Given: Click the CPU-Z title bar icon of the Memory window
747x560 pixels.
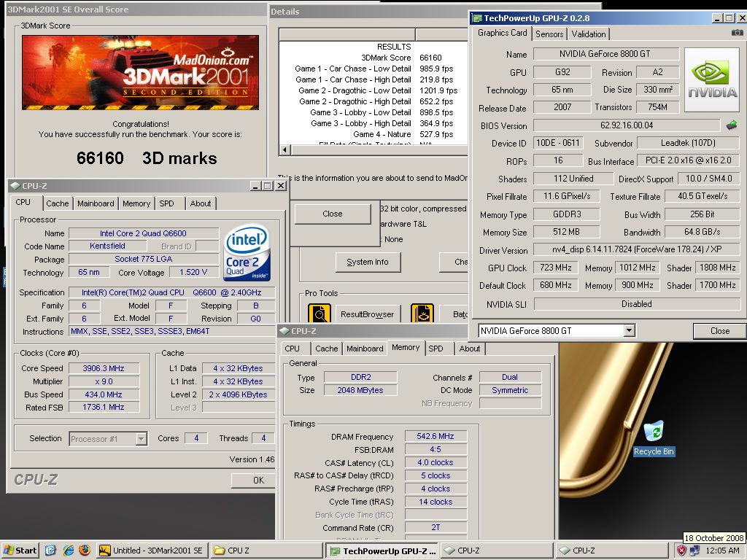Looking at the screenshot, I should point(285,330).
